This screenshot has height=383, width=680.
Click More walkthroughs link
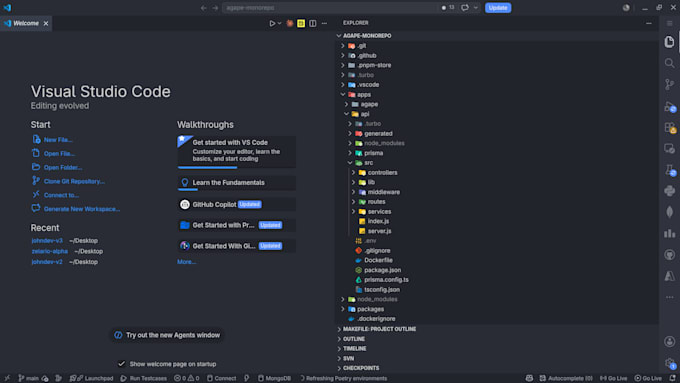[186, 262]
